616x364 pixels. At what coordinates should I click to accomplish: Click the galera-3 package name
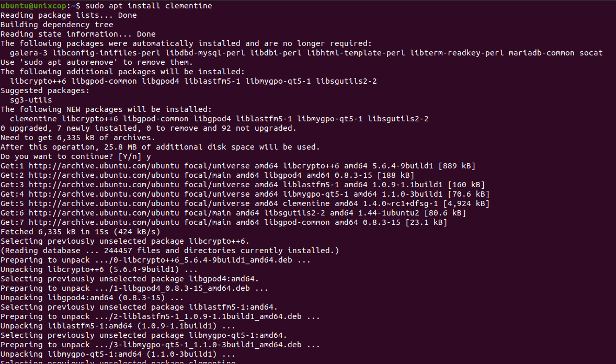(29, 53)
